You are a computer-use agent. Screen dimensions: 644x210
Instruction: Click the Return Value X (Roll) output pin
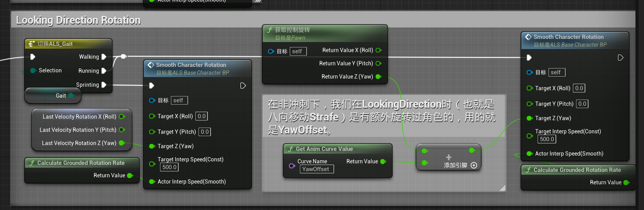pos(378,50)
